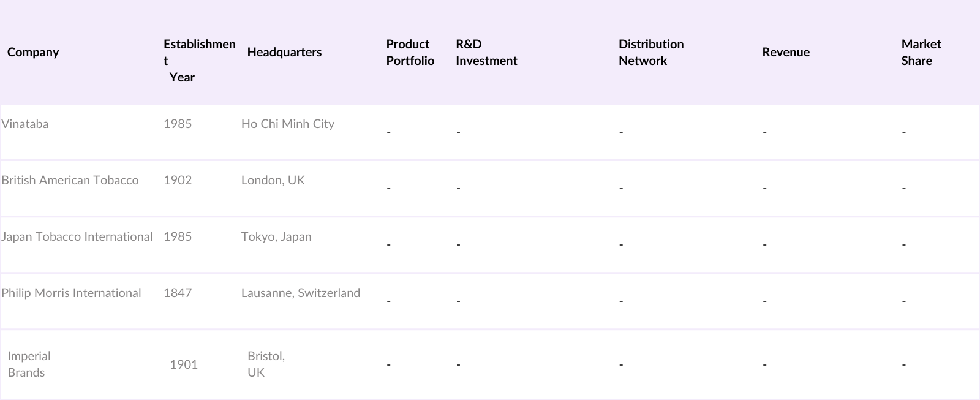Select the Lausanne, Switzerland cell
Viewport: 980px width, 400px height.
(300, 293)
